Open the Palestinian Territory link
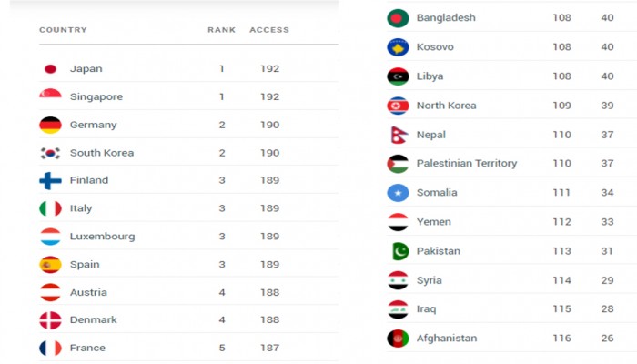 [x=467, y=163]
